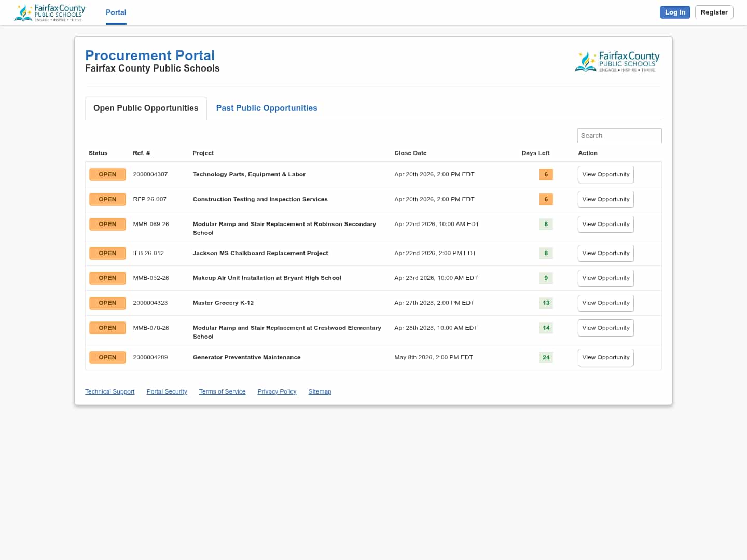Click the Fairfax County logo in top navbar
The image size is (747, 560).
50,12
